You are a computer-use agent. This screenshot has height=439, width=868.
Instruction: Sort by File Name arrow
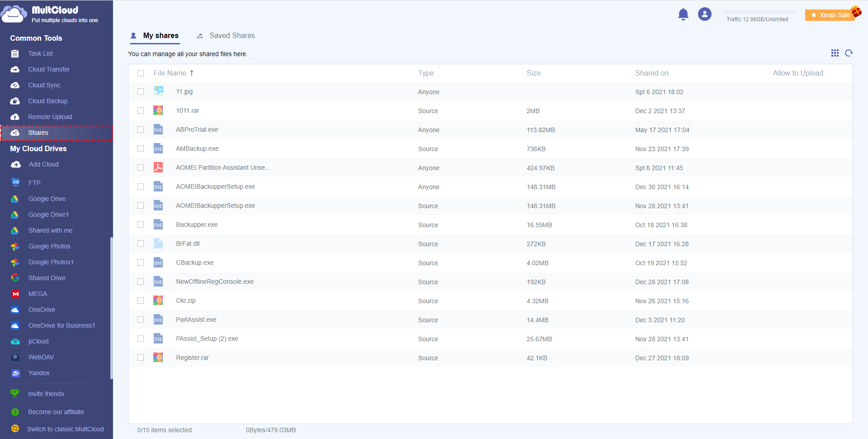tap(192, 73)
